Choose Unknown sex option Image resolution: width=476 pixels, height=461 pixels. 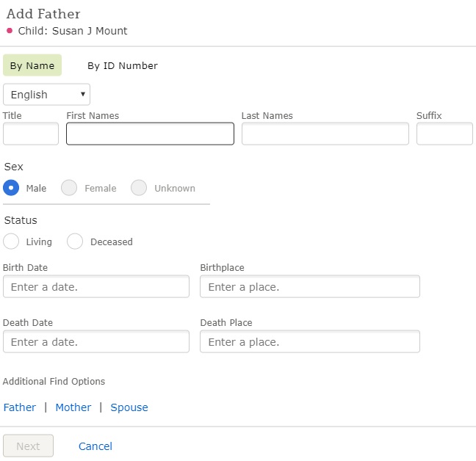pyautogui.click(x=139, y=188)
